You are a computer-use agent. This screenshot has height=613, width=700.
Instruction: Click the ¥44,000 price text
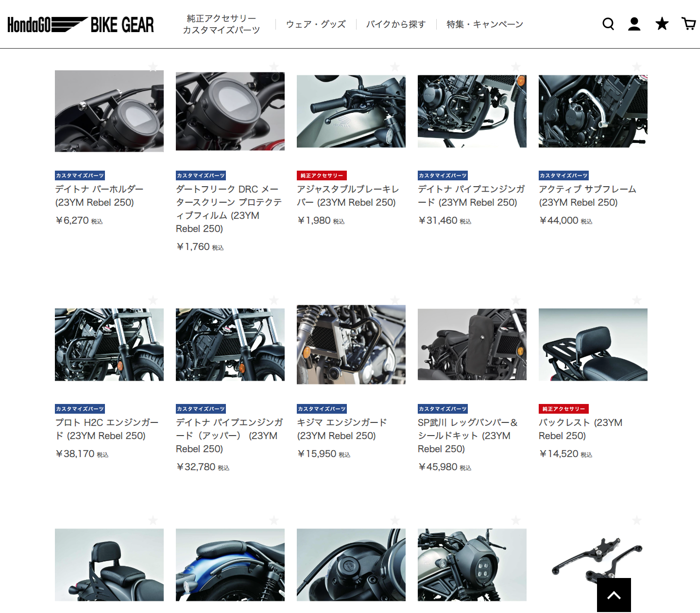(559, 221)
